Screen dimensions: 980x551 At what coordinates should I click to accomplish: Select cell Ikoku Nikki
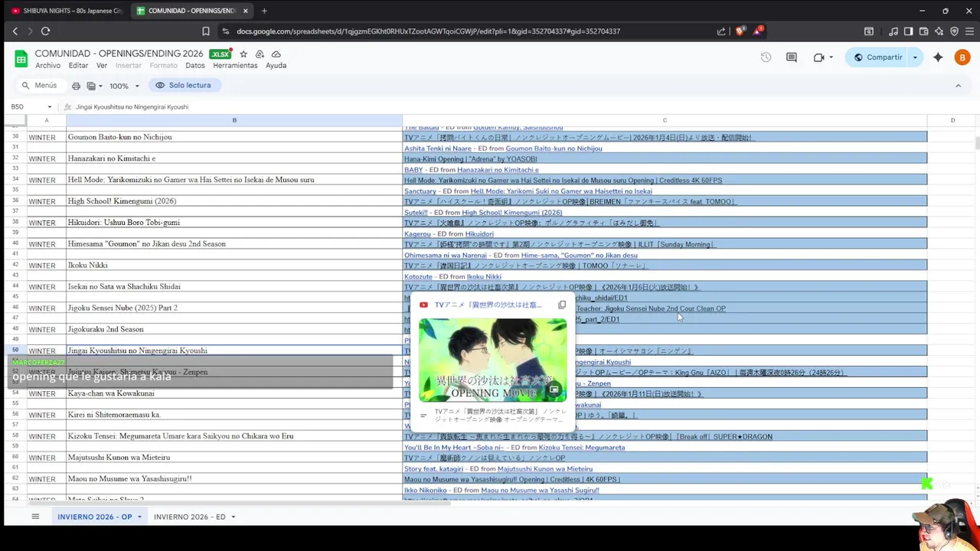234,265
